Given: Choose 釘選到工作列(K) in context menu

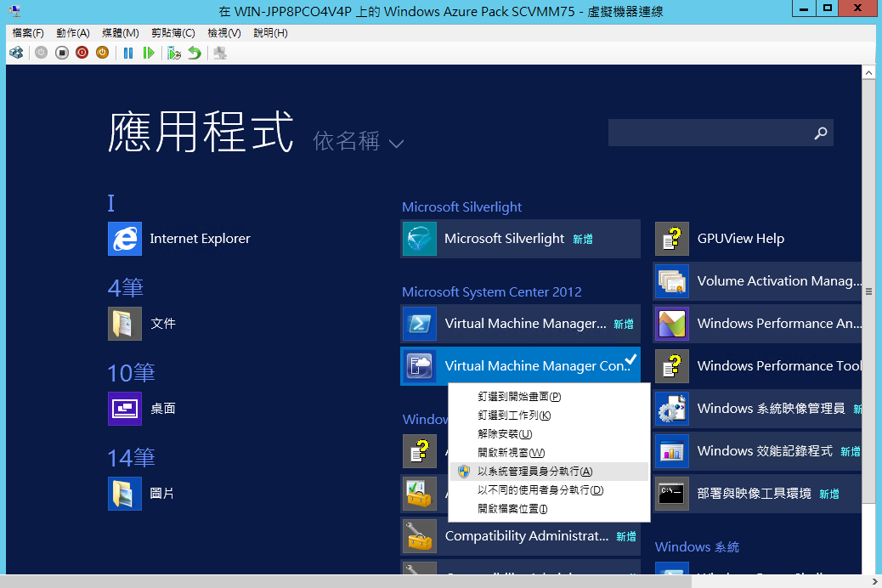Looking at the screenshot, I should [x=549, y=416].
